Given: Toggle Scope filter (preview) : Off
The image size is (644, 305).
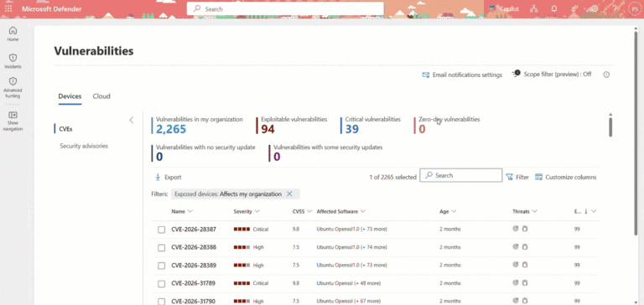Looking at the screenshot, I should pos(552,75).
